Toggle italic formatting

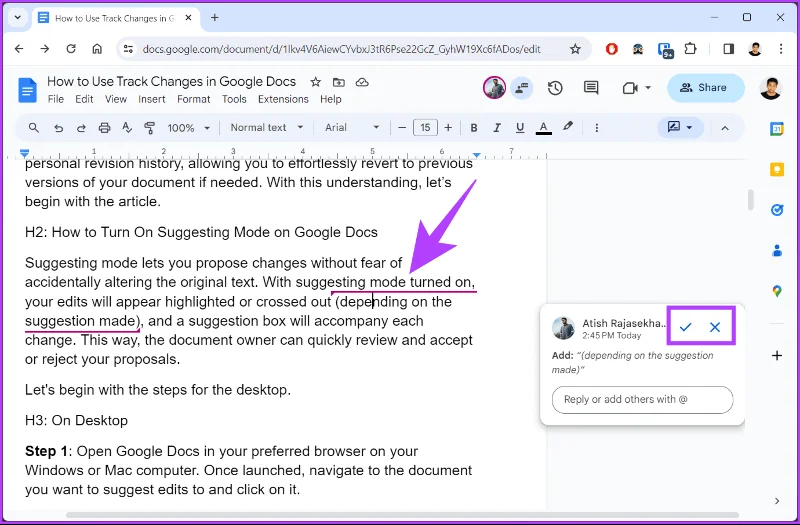coord(496,128)
